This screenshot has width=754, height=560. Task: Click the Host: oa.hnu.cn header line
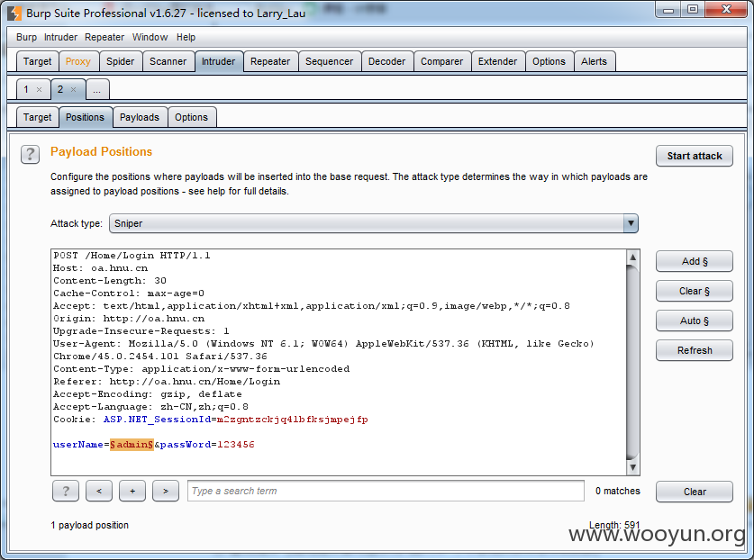101,268
